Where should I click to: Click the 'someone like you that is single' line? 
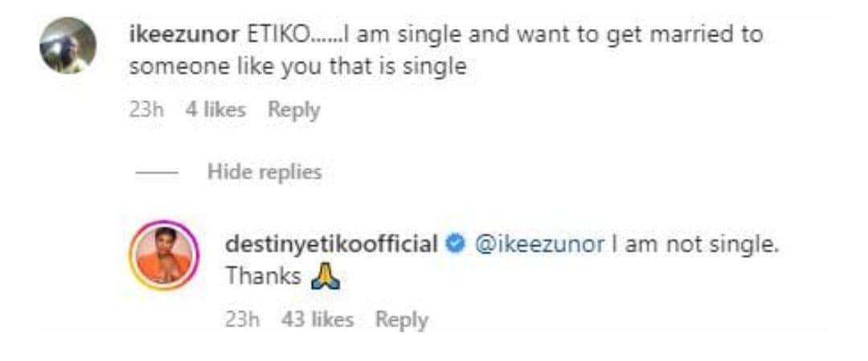[x=297, y=67]
